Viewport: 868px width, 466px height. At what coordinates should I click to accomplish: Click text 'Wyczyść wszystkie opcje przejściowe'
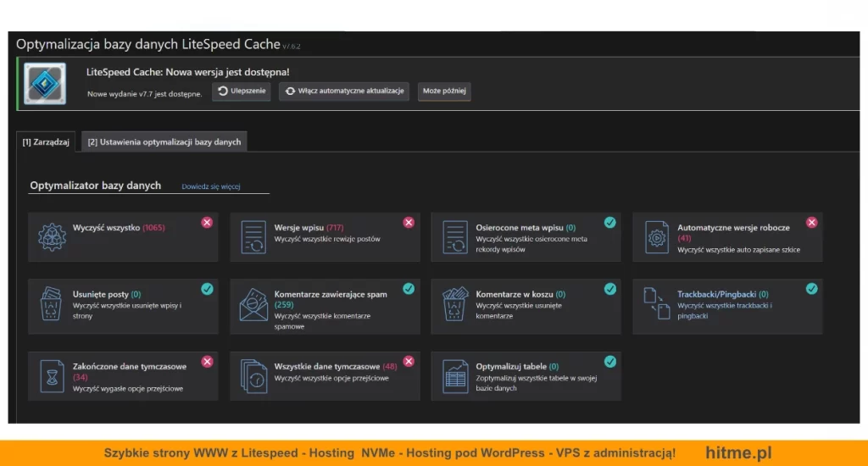331,378
